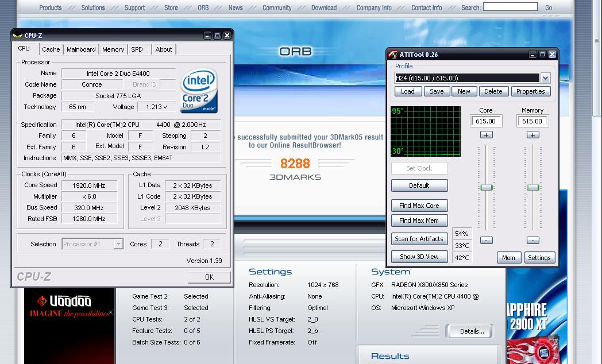Click Scan for Artifacts
The image size is (602, 364).
pos(419,239)
